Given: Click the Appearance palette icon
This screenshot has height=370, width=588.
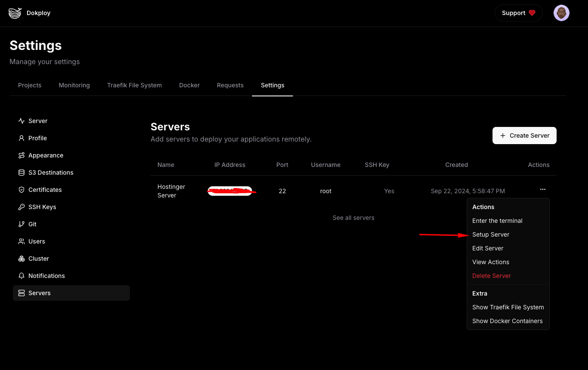Looking at the screenshot, I should coord(22,155).
